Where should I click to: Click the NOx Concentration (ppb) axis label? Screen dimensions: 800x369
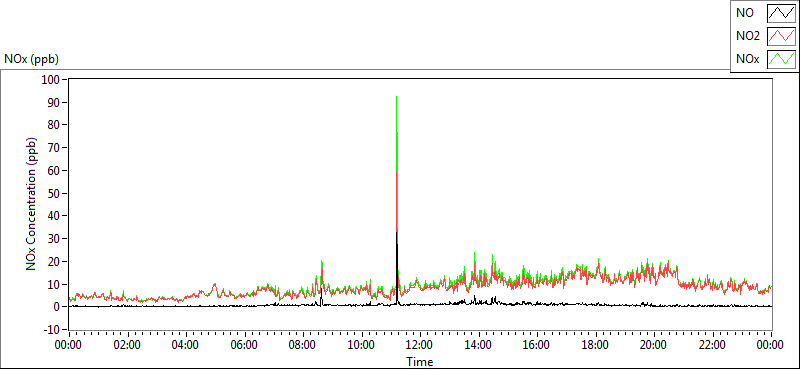pos(31,203)
